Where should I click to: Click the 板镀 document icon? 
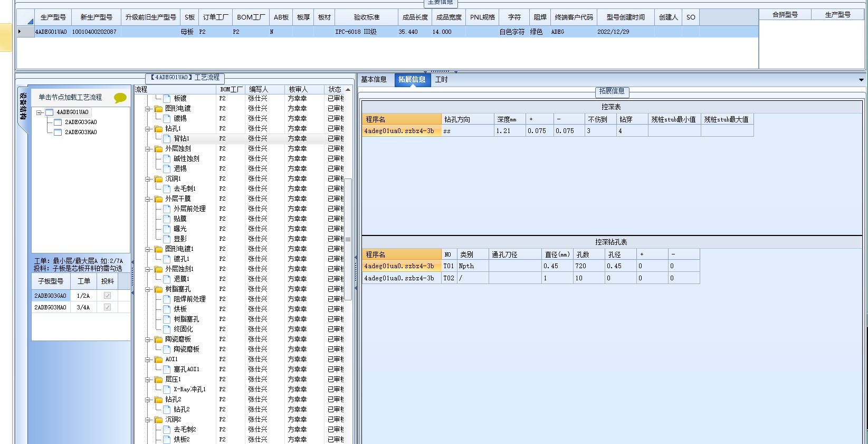167,98
